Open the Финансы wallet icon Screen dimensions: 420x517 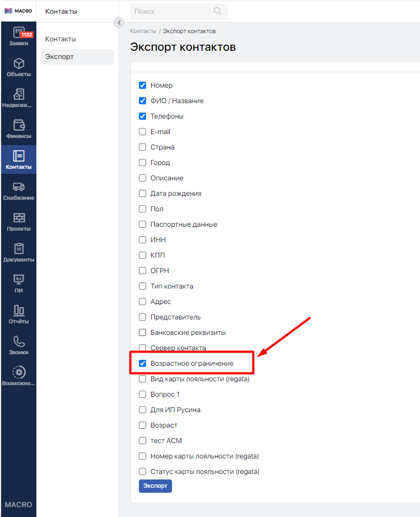19,125
